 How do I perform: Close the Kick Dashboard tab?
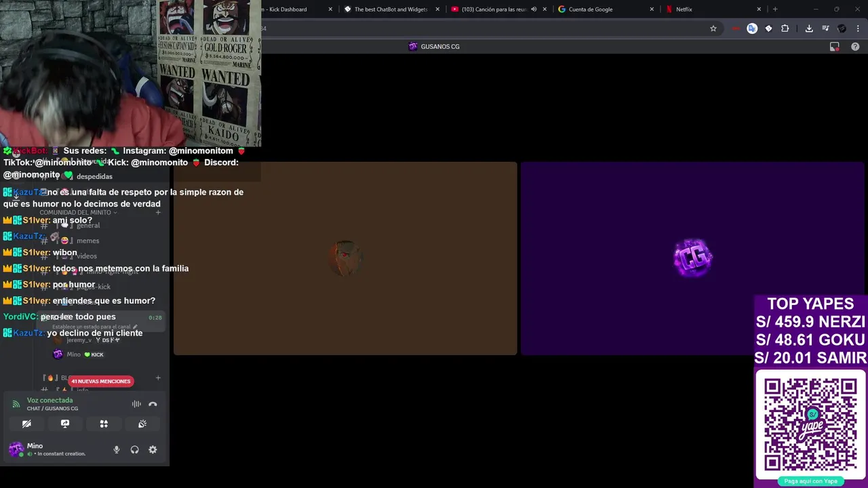coord(330,9)
